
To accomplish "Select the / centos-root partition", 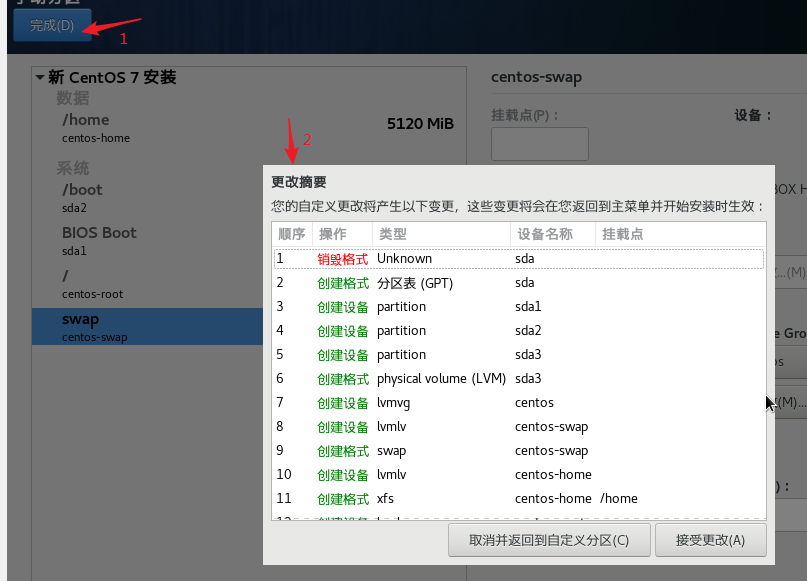I will click(148, 284).
